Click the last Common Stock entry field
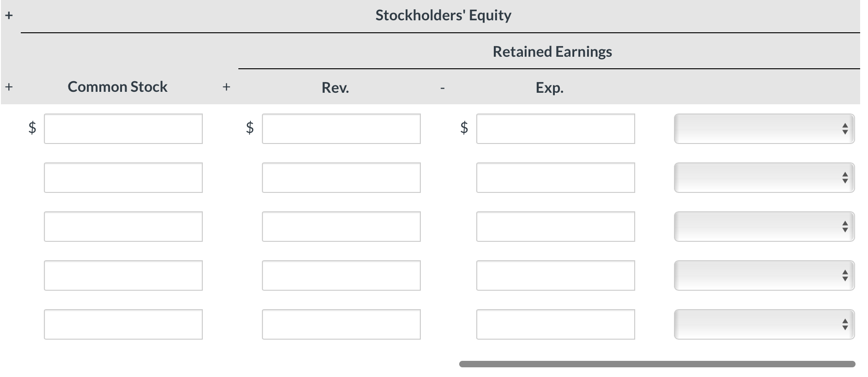Image resolution: width=868 pixels, height=377 pixels. pyautogui.click(x=123, y=324)
